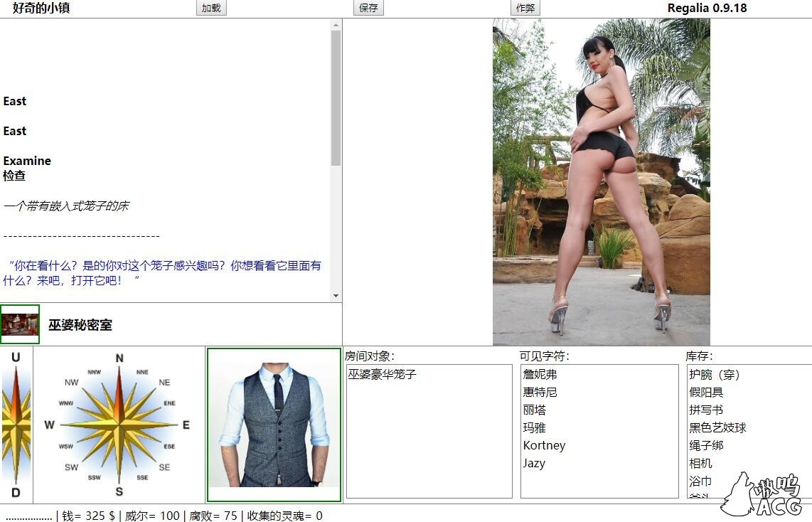Go down using the D arrow
This screenshot has height=522, width=812.
(x=16, y=493)
